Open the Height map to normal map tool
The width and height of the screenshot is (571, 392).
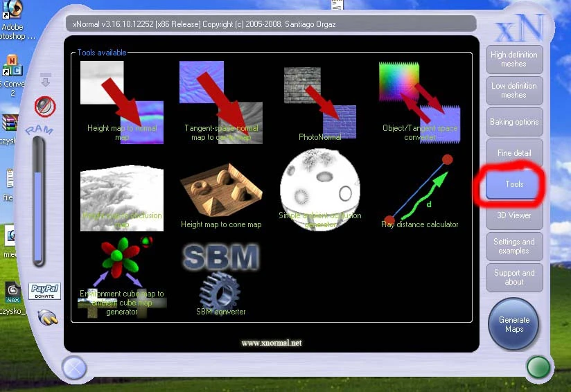122,103
